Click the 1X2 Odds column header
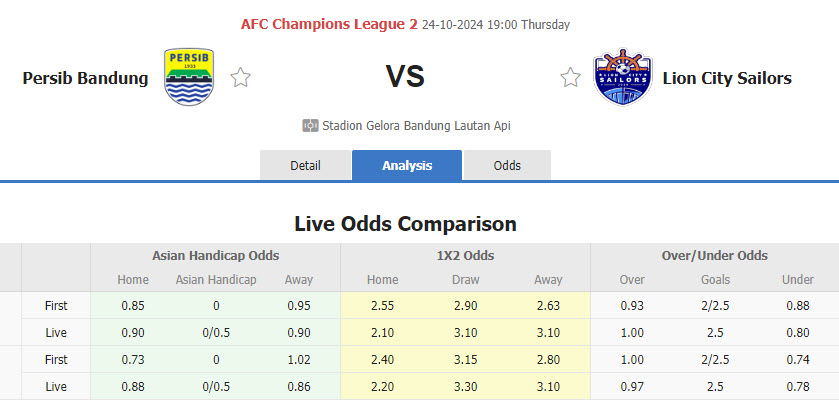 465,256
